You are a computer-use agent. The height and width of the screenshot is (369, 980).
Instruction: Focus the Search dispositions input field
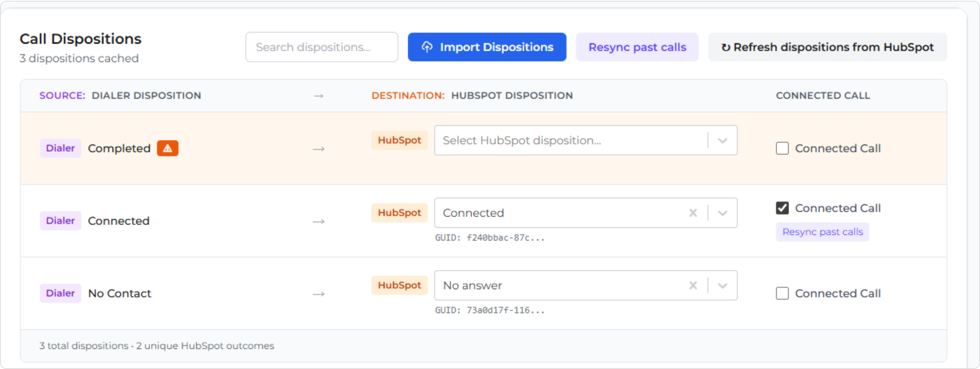click(321, 47)
